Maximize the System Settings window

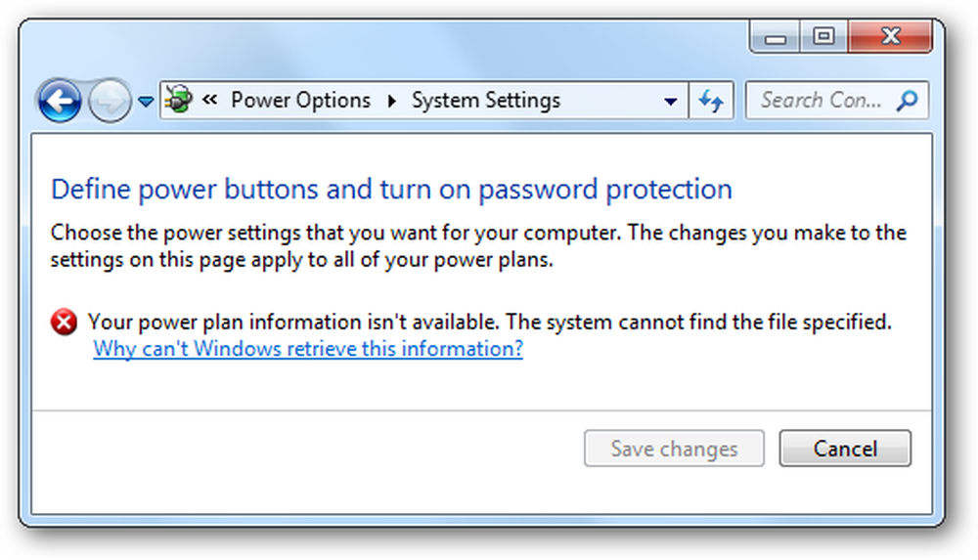(823, 36)
